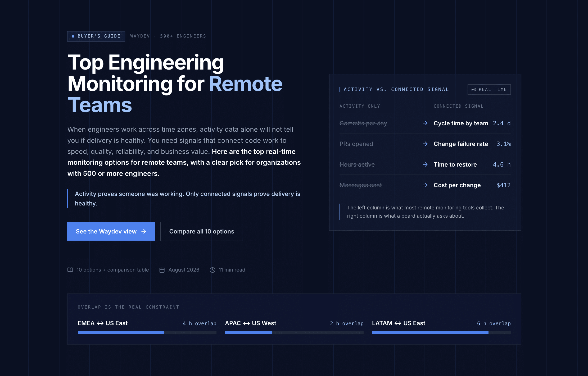Click the LATAM US East overlap bar

pyautogui.click(x=441, y=332)
